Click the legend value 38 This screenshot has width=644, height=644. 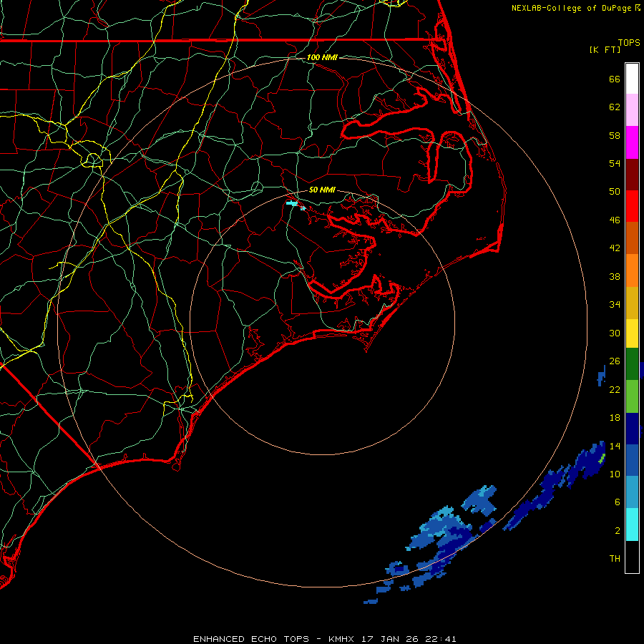click(615, 276)
